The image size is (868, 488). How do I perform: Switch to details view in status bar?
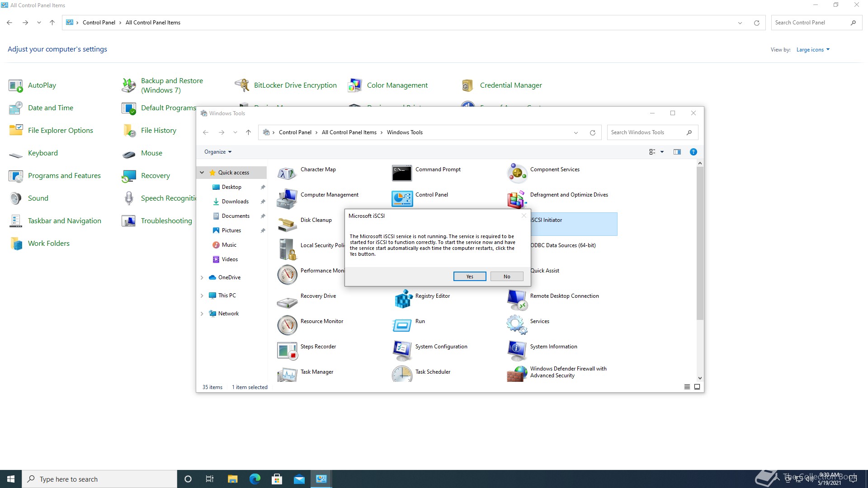tap(687, 387)
